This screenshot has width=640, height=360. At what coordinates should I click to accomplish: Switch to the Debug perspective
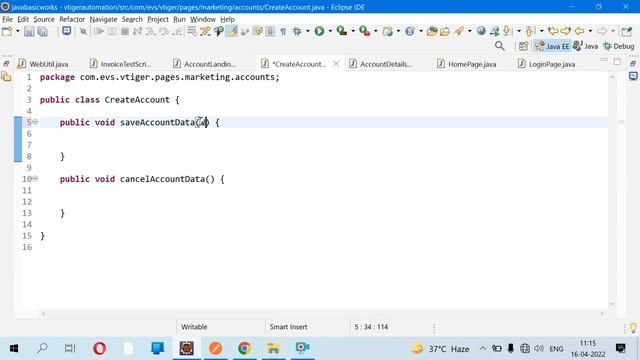tap(619, 46)
